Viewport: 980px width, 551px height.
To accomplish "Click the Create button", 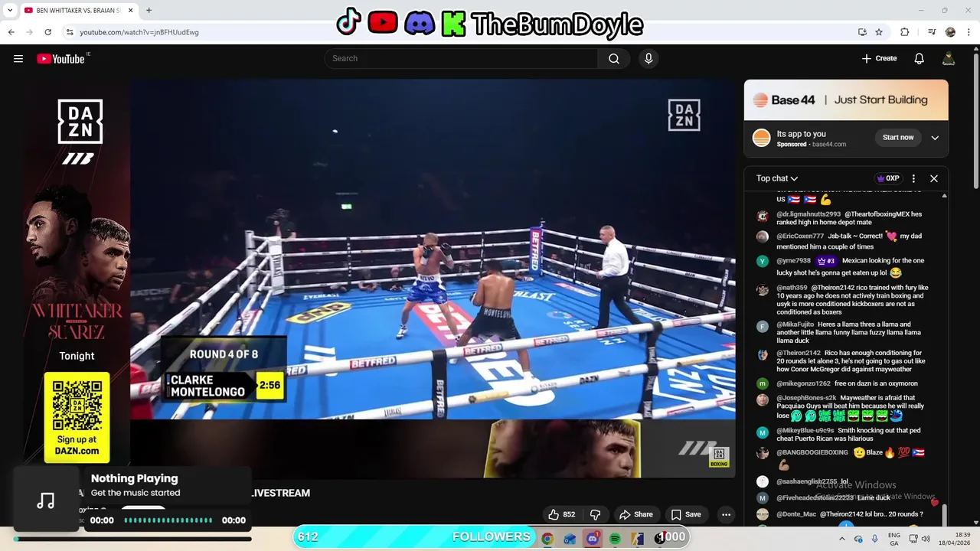I will tap(879, 59).
